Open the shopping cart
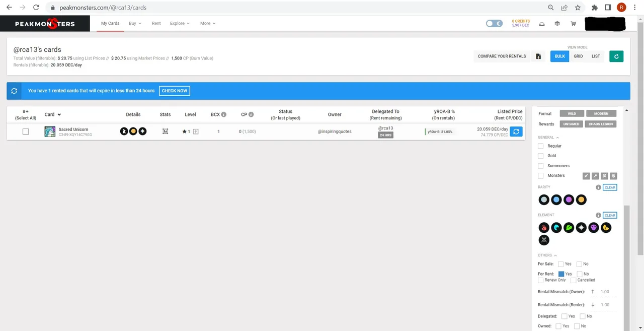 click(x=573, y=24)
